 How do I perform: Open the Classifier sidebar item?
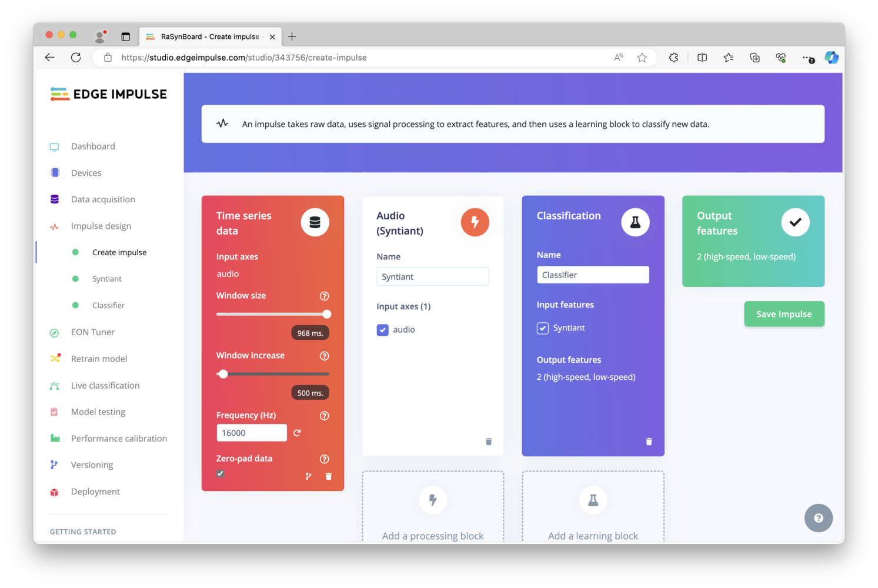(108, 305)
